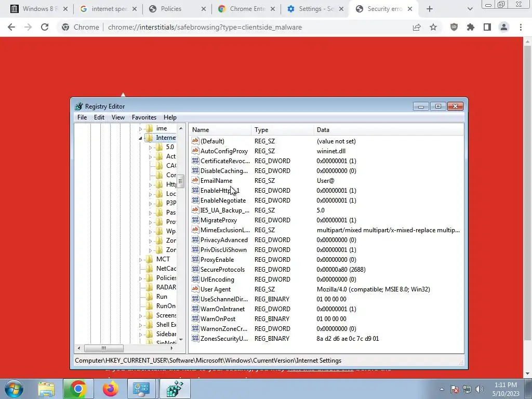Toggle Chrome's side panel icon
This screenshot has width=532, height=399.
click(x=487, y=27)
